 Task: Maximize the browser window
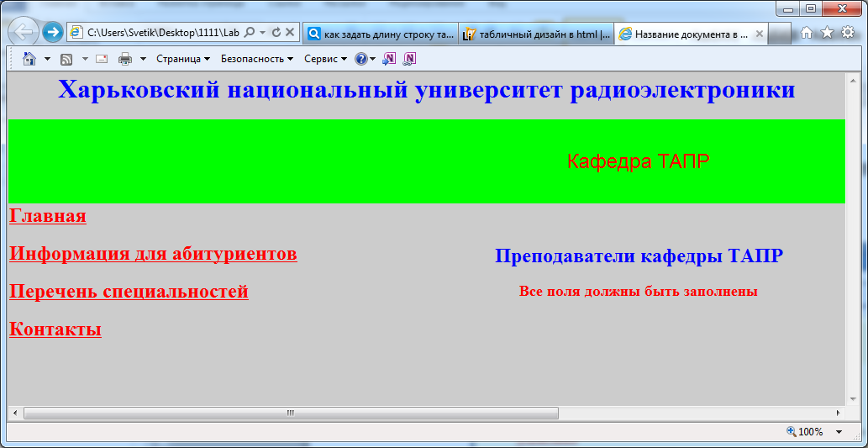click(x=811, y=8)
